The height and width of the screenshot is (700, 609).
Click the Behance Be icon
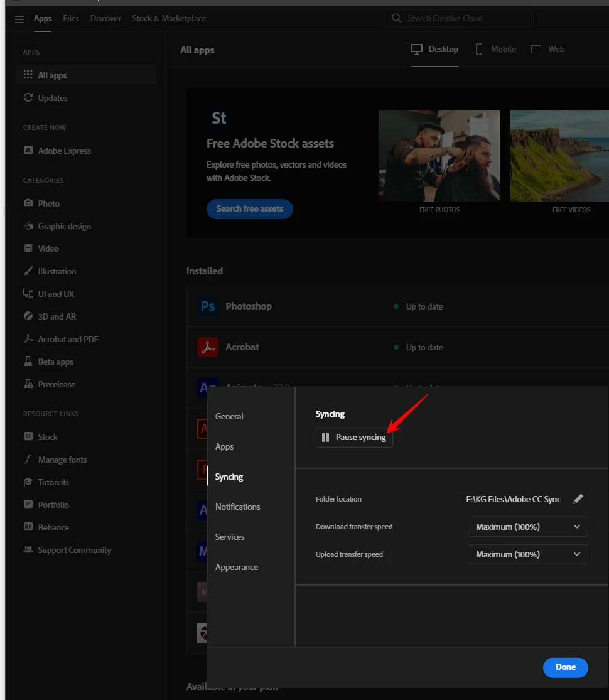click(28, 527)
